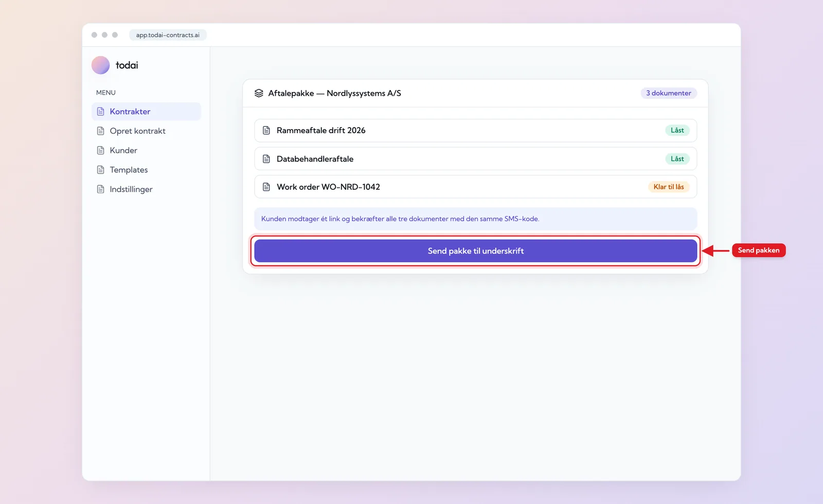Click the file icon of Databehandleraftale
This screenshot has height=504, width=823.
tap(266, 159)
